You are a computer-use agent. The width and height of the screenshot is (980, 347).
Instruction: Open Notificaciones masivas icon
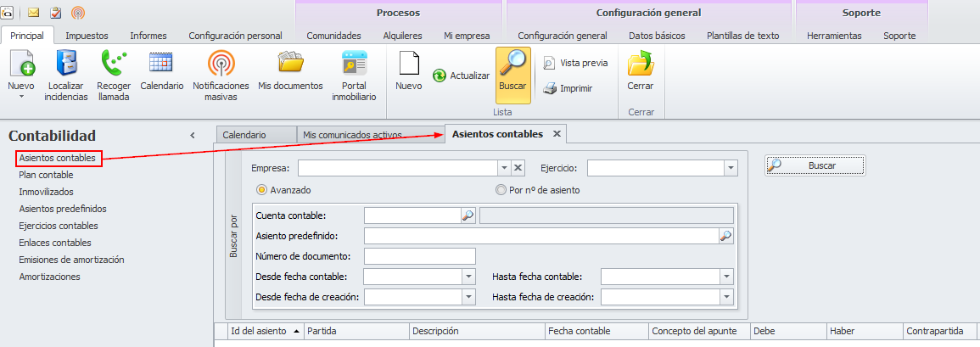[x=221, y=63]
